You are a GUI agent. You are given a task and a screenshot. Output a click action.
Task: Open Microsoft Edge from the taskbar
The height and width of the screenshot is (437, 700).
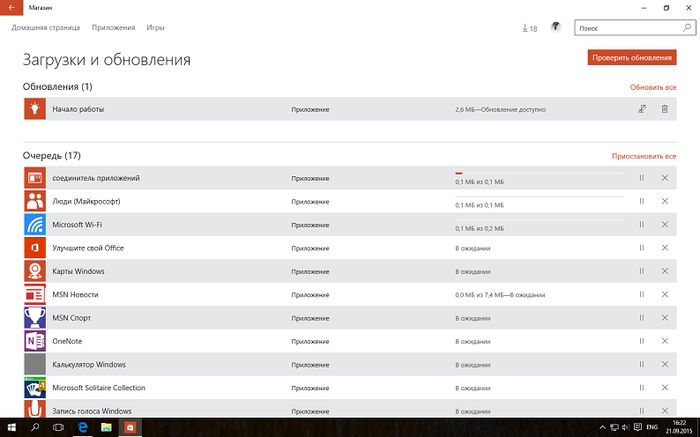tap(82, 427)
